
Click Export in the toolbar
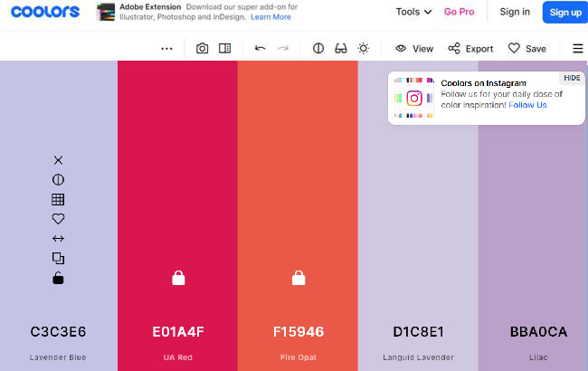click(x=470, y=48)
